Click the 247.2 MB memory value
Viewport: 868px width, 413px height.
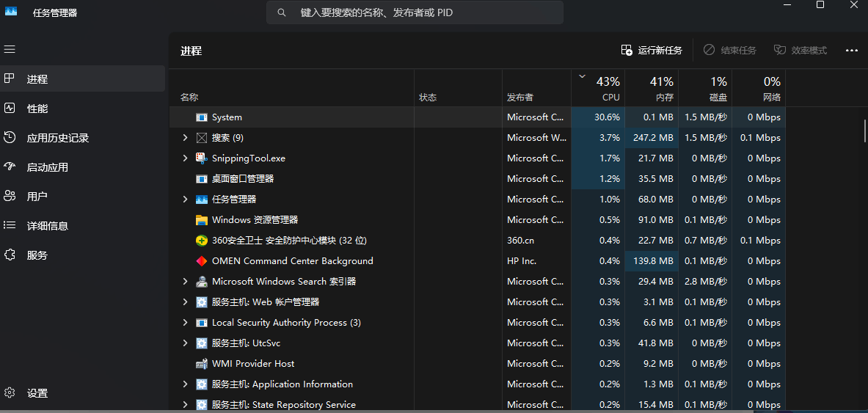[652, 138]
